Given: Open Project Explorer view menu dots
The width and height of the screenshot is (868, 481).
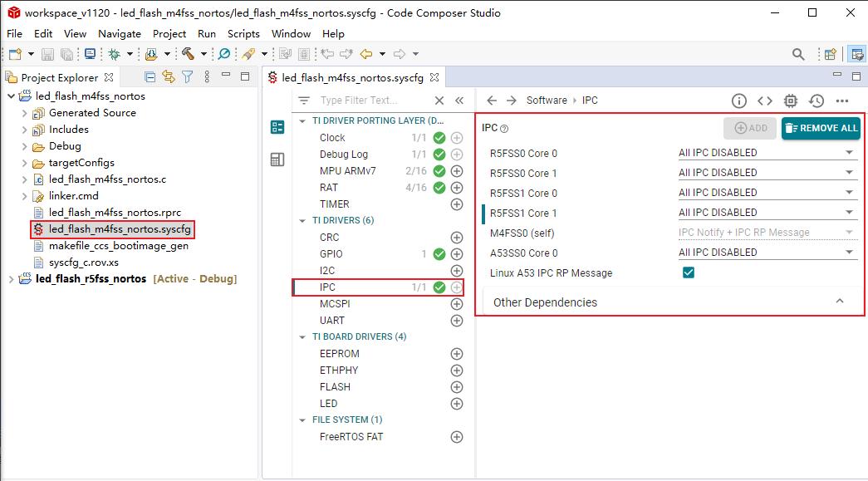Looking at the screenshot, I should click(207, 77).
